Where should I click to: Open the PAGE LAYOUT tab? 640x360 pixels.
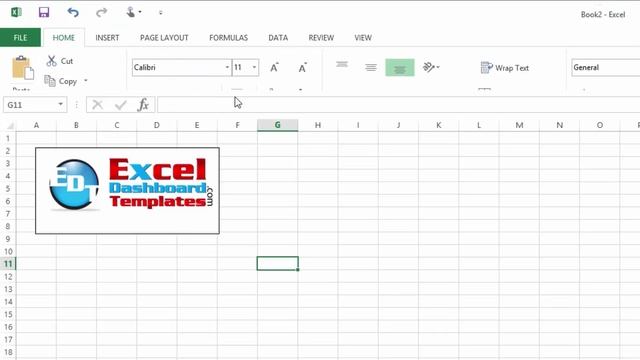click(164, 38)
